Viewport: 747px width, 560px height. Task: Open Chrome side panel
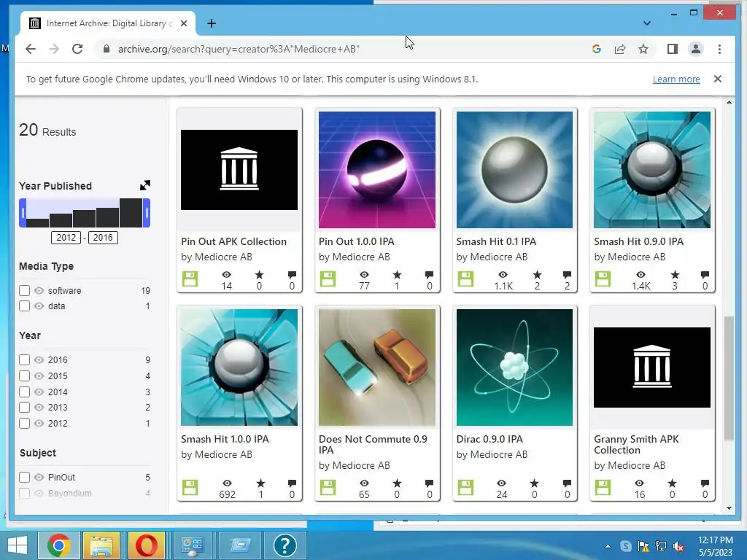(672, 49)
